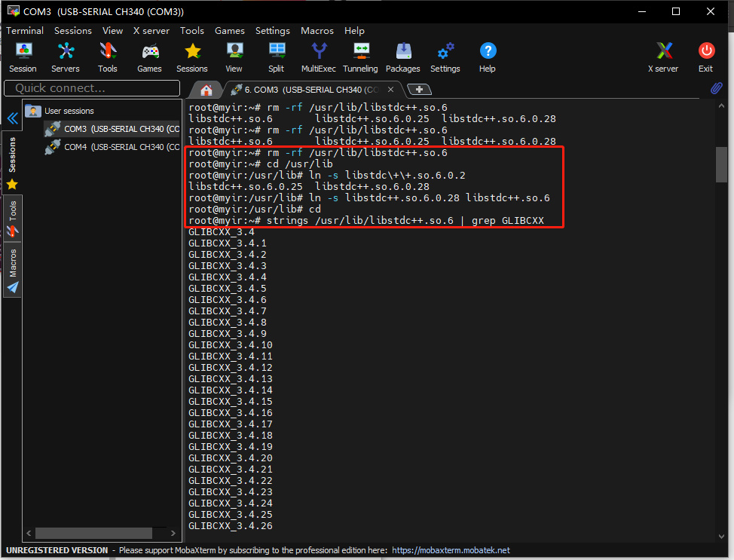
Task: Close the COM3 terminal tab
Action: pos(390,90)
